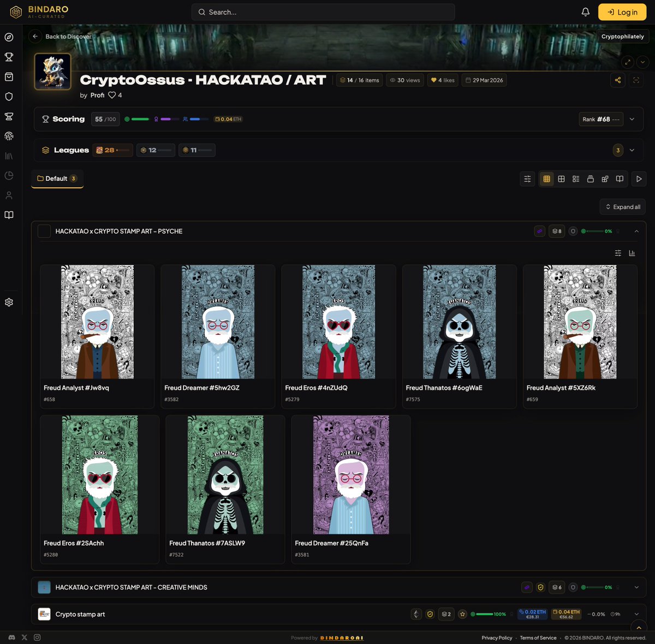Open settings gear in sidebar
The width and height of the screenshot is (655, 644).
tap(9, 302)
